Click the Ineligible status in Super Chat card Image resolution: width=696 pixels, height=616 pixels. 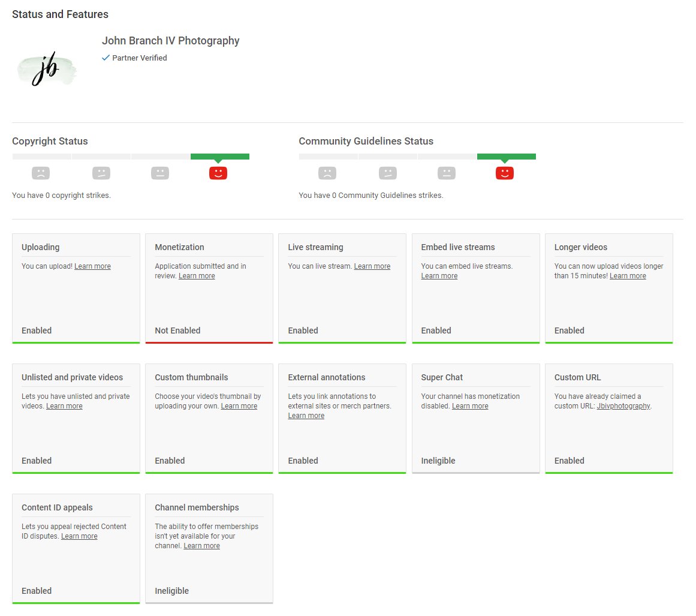tap(438, 461)
